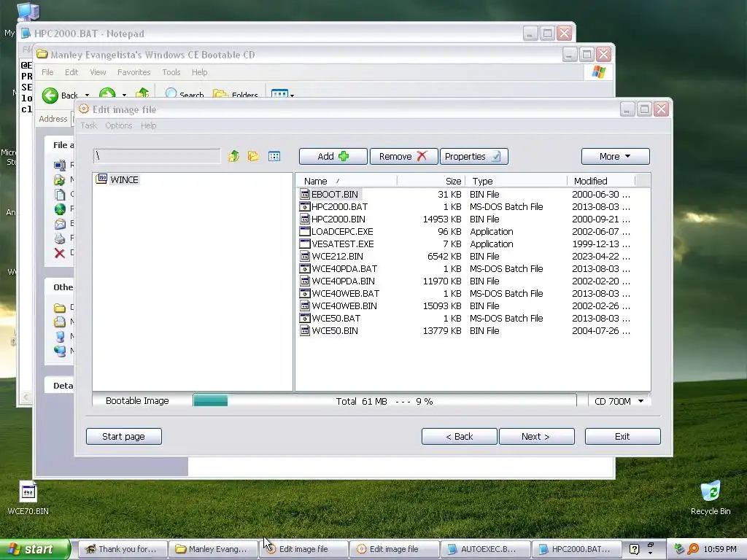Open Explorer Views dropdown arrow

[x=292, y=96]
